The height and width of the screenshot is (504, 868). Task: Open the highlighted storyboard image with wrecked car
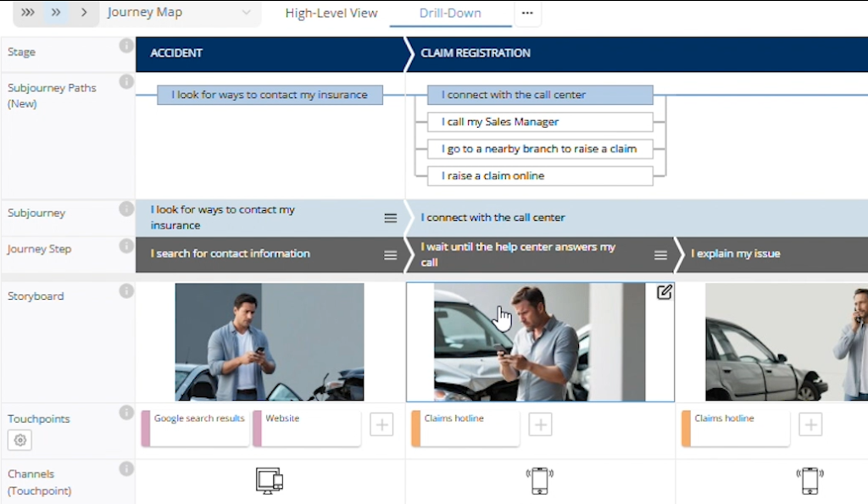[540, 342]
